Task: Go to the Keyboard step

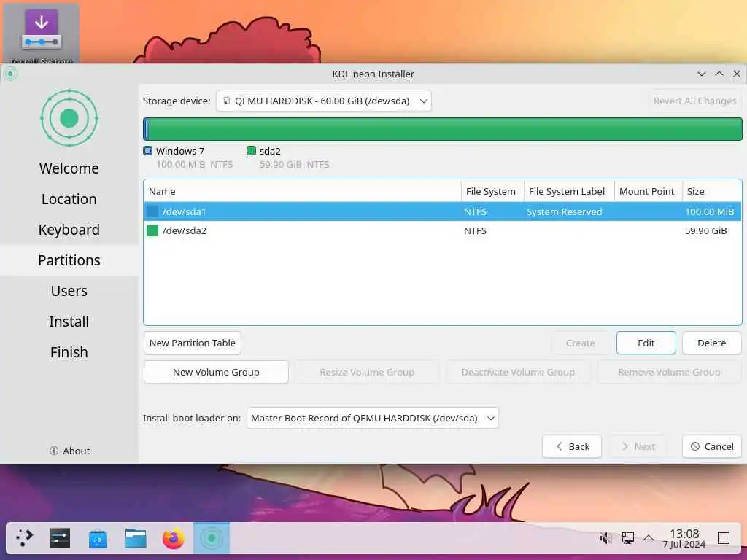Action: [x=69, y=230]
